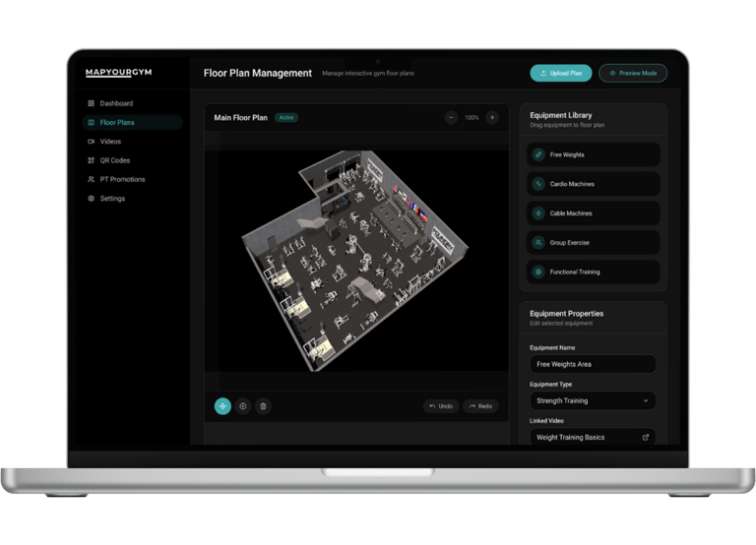Open the Equipment Type dropdown
Image resolution: width=756 pixels, height=545 pixels.
[x=593, y=401]
